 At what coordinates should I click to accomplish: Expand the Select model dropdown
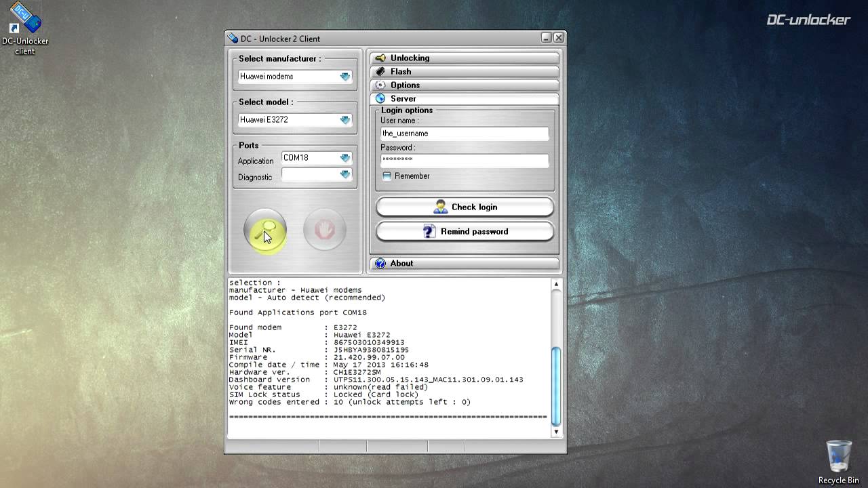pos(345,120)
